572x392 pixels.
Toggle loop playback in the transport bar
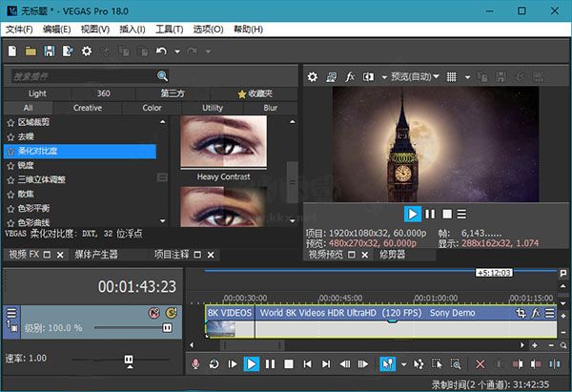[x=214, y=363]
